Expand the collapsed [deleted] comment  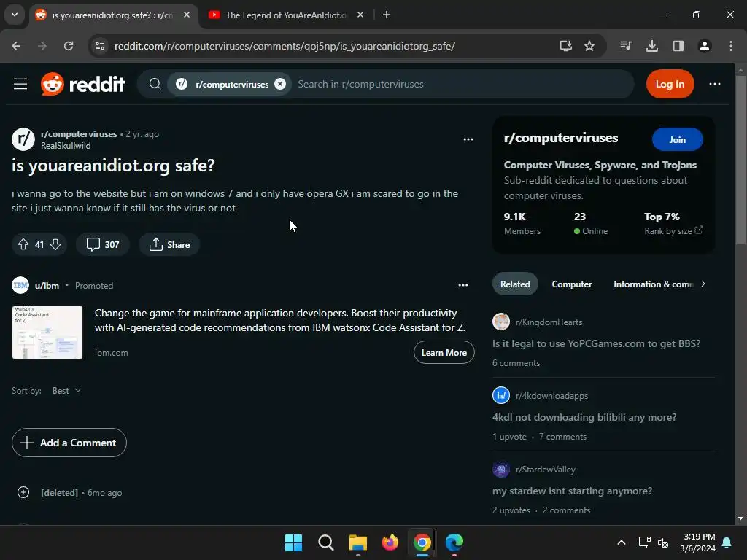pos(23,492)
